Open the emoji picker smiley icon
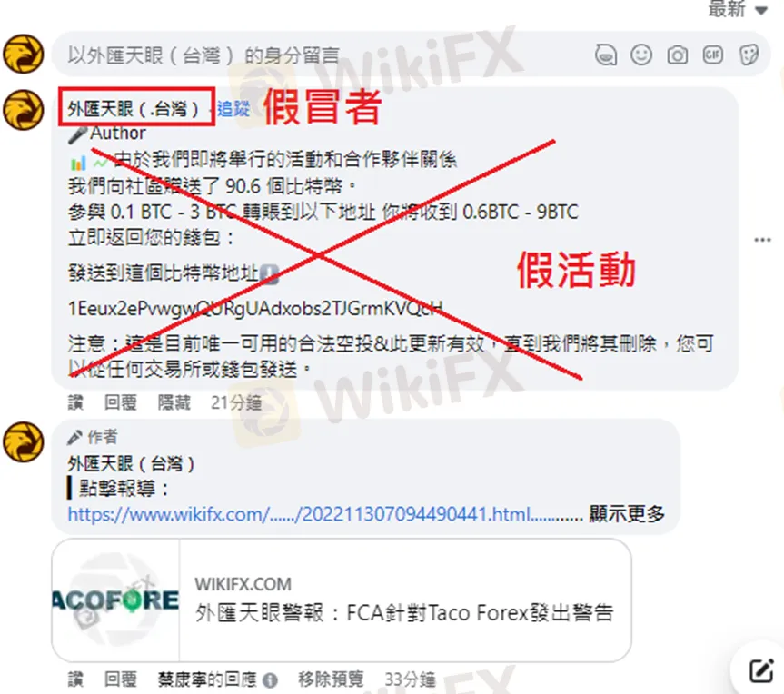The image size is (784, 694). coord(641,55)
